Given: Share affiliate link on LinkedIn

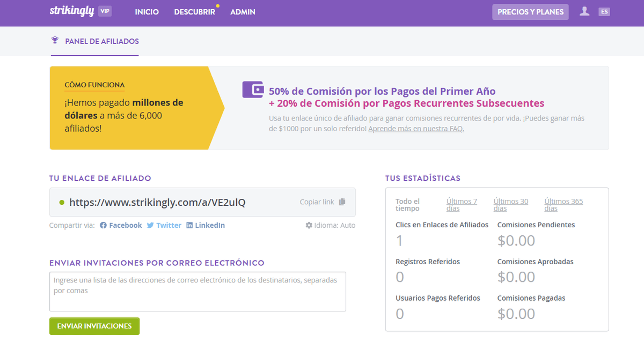Looking at the screenshot, I should pos(206,225).
